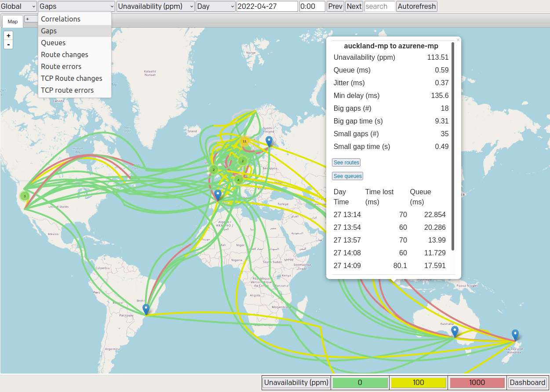Click the green cluster marker labeled 3
This screenshot has width=550, height=392.
tap(25, 196)
